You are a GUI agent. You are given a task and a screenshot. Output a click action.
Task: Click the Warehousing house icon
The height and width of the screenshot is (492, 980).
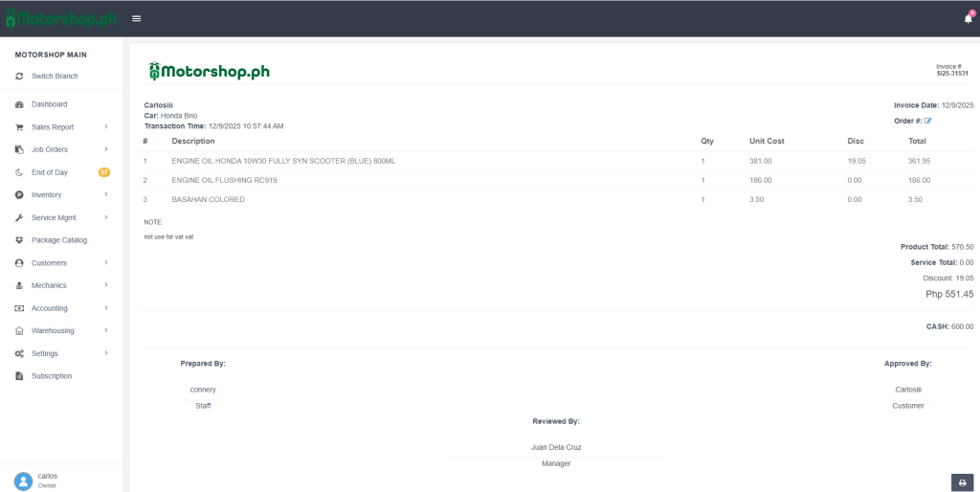coord(19,331)
